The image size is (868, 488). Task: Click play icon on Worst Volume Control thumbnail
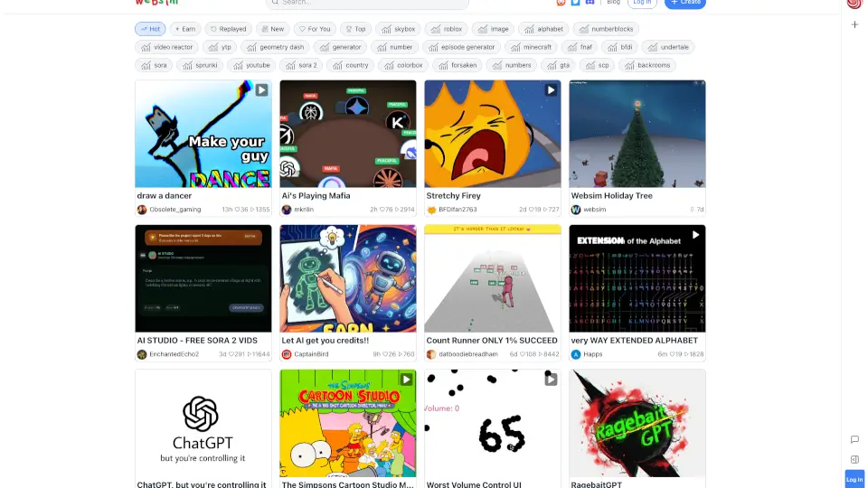coord(551,380)
